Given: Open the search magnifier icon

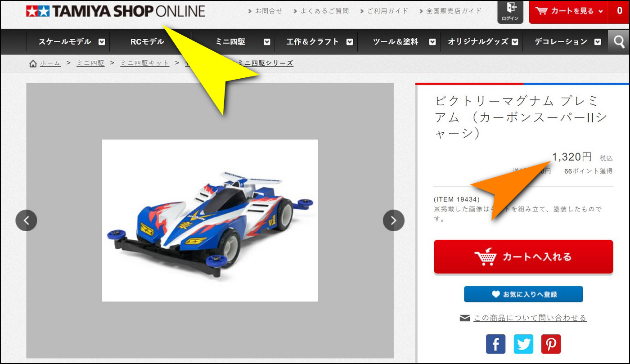Looking at the screenshot, I should coord(619,42).
